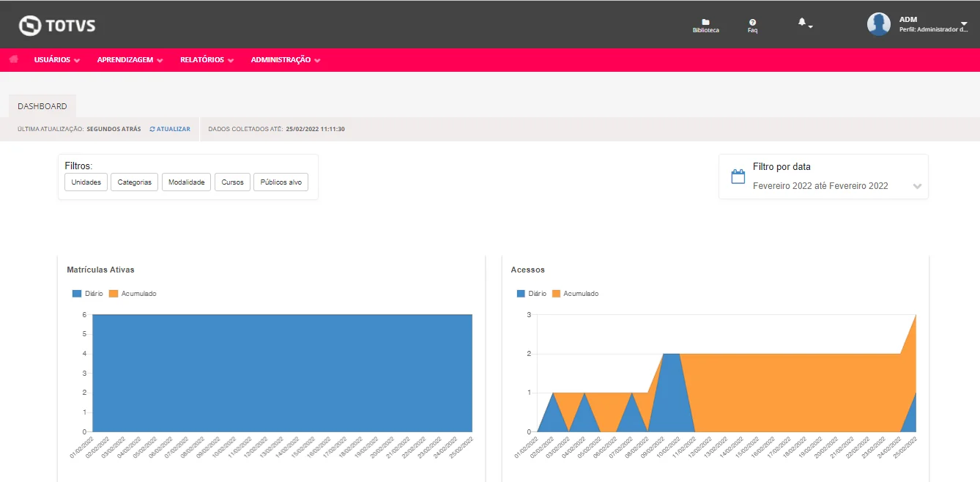Open the Faq help icon
The width and height of the screenshot is (980, 482).
(x=752, y=23)
